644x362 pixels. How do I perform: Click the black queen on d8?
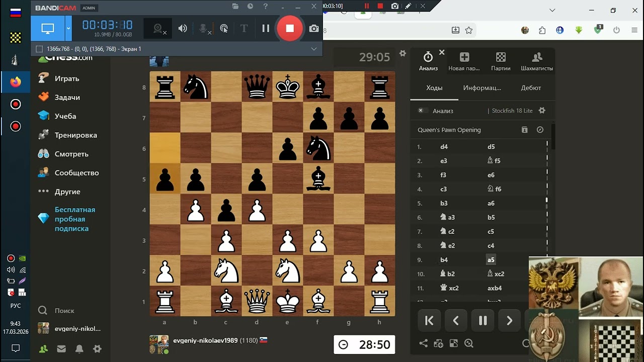257,86
